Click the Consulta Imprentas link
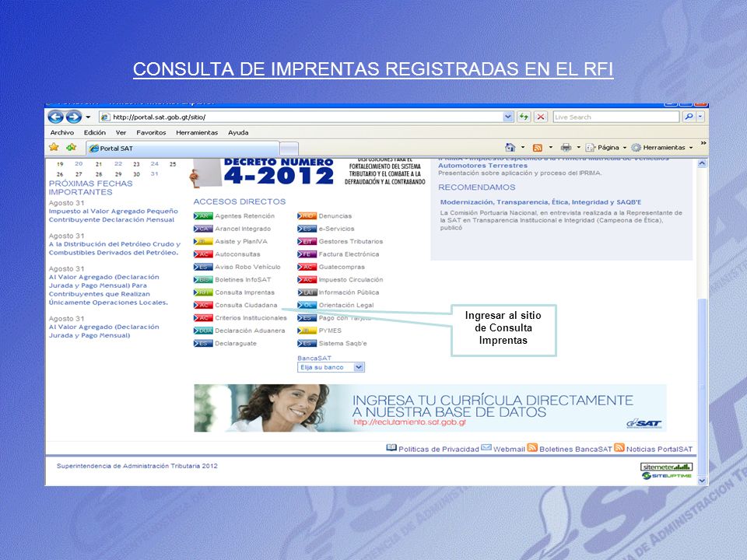The image size is (747, 560). (244, 292)
